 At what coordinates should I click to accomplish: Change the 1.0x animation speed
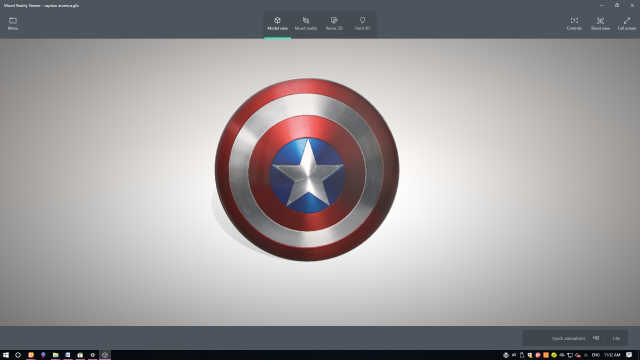pyautogui.click(x=616, y=338)
